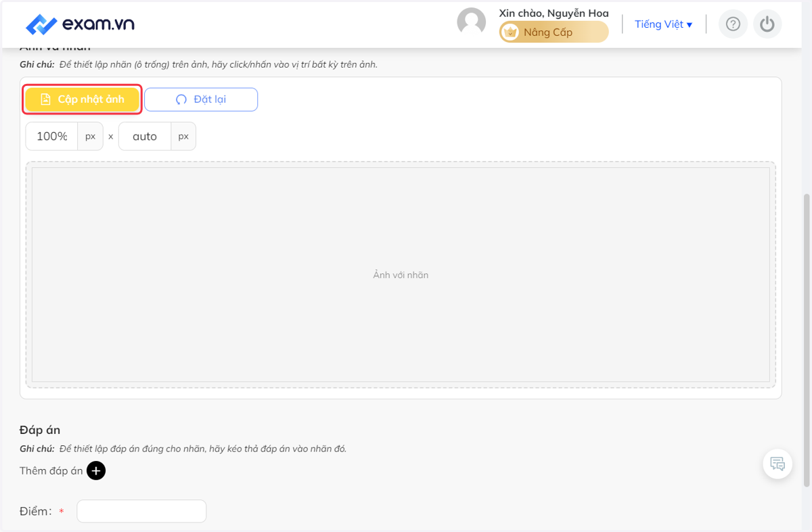Click the Xin chào, Nguyễn Hoa greeting
Viewport: 812px width, 532px height.
554,13
